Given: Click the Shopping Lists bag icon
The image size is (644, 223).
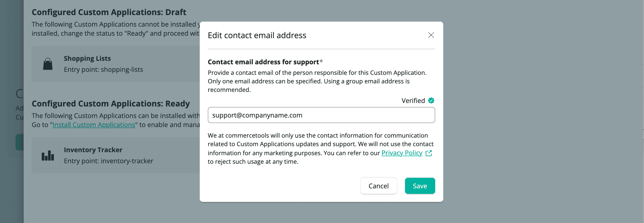Looking at the screenshot, I should click(x=48, y=64).
